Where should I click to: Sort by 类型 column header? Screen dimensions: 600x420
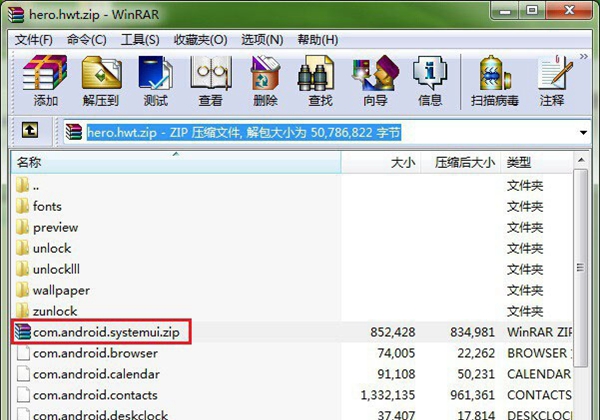pos(536,163)
